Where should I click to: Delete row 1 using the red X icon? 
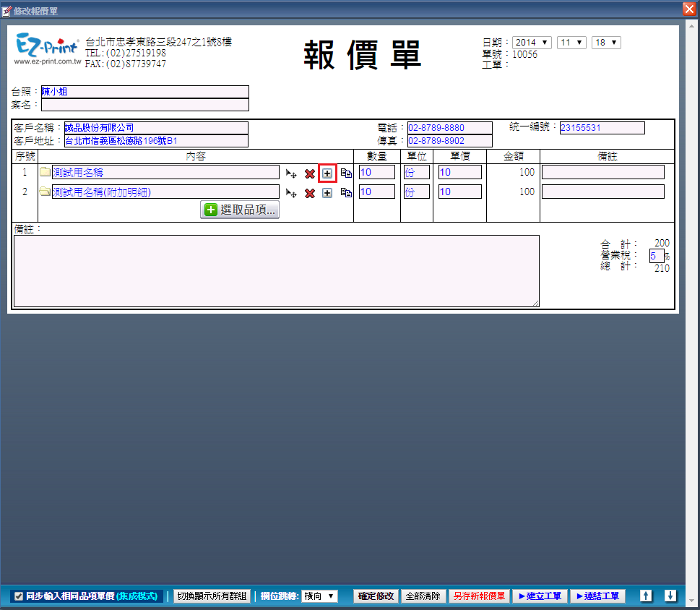[x=309, y=173]
